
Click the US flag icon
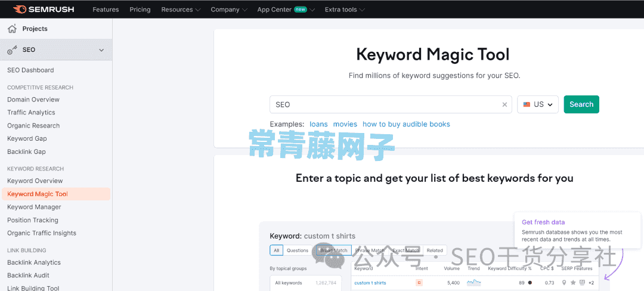[x=527, y=105]
